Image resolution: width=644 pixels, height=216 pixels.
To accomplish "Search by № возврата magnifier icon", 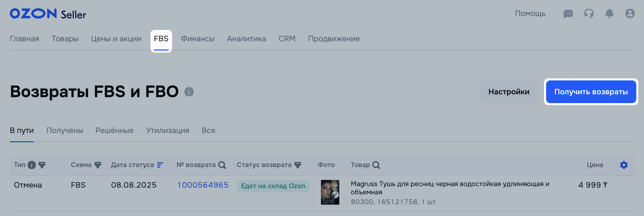I will (x=222, y=165).
